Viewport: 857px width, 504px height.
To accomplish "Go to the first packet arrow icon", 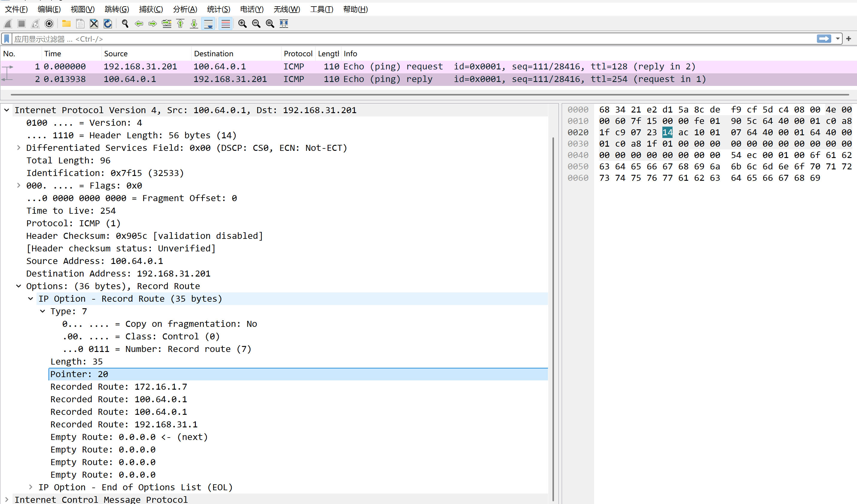I will coord(180,23).
